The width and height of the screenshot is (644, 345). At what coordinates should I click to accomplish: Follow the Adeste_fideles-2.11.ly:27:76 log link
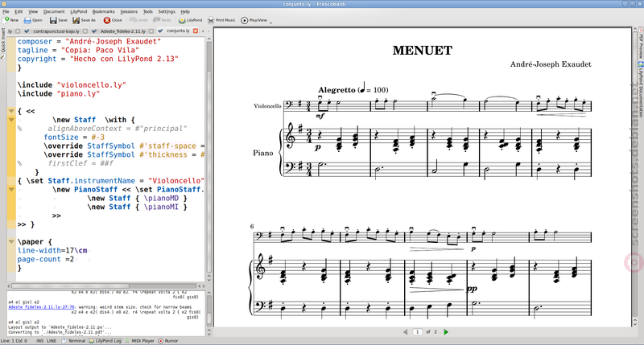[x=42, y=307]
